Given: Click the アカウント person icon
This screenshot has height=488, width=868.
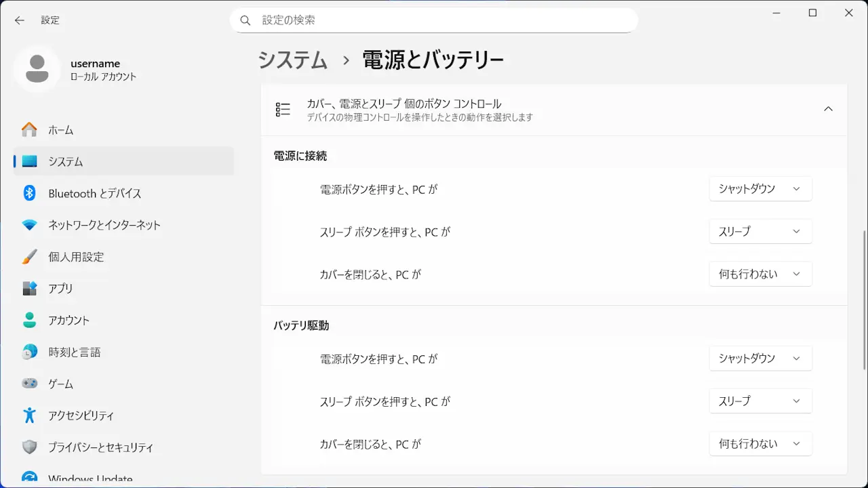Looking at the screenshot, I should [29, 320].
